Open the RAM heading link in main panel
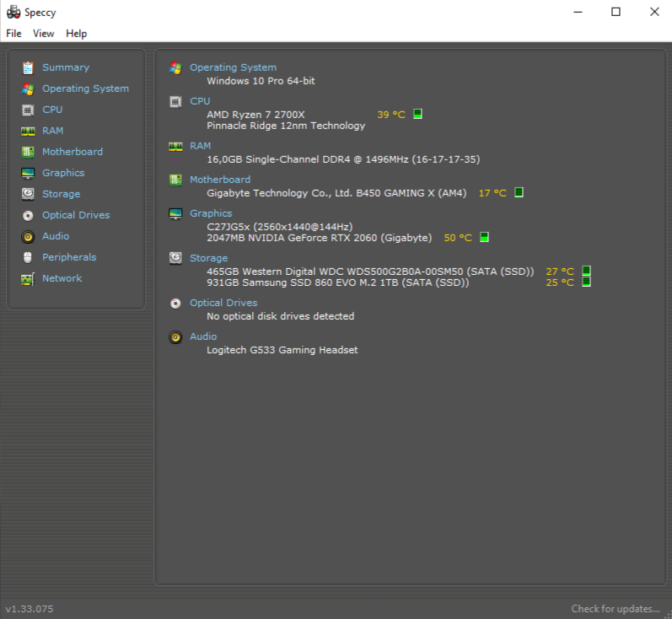 pyautogui.click(x=201, y=146)
